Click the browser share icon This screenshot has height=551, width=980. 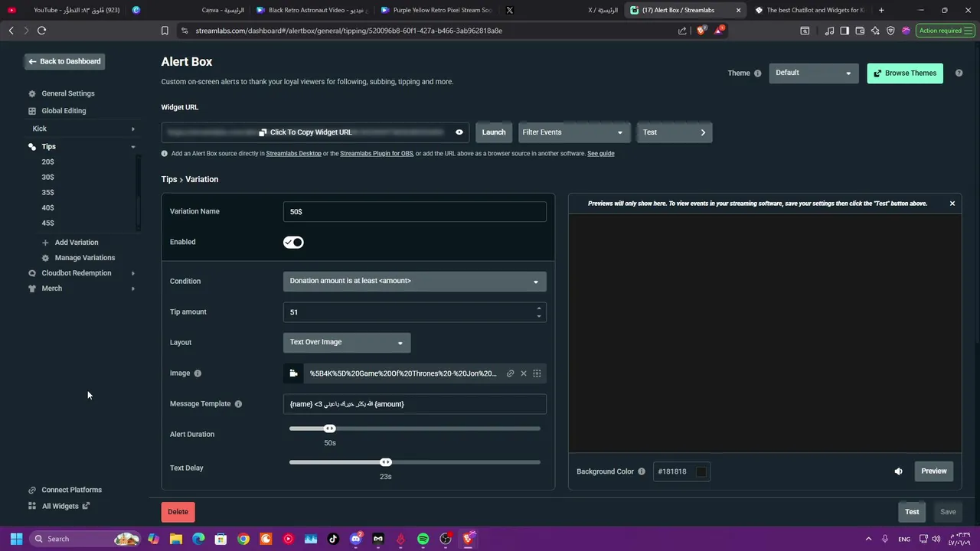[x=682, y=31]
